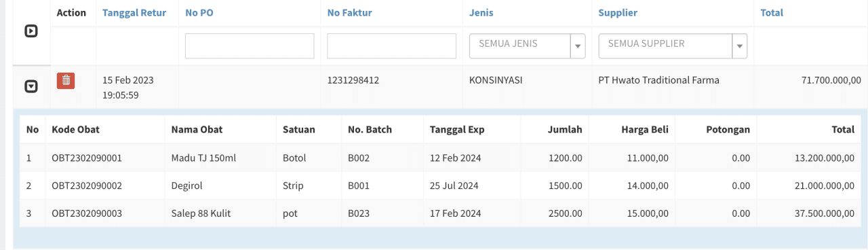This screenshot has height=250, width=868.
Task: Select the Salep 88 Kulit row
Action: tap(441, 213)
